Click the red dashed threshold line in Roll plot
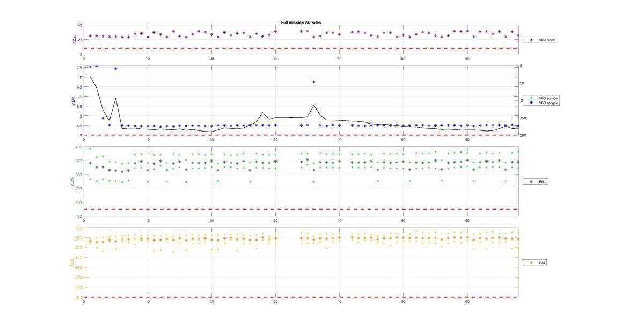Viewport: 644px width, 334px height. pos(301,297)
